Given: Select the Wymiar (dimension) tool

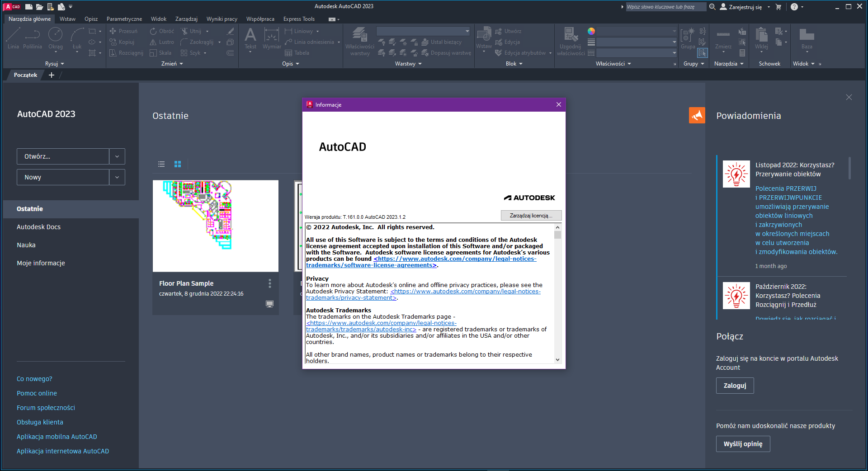Looking at the screenshot, I should pyautogui.click(x=272, y=38).
